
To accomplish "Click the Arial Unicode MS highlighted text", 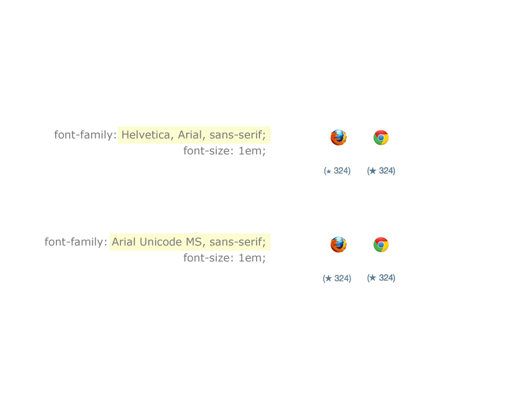I will click(x=157, y=242).
